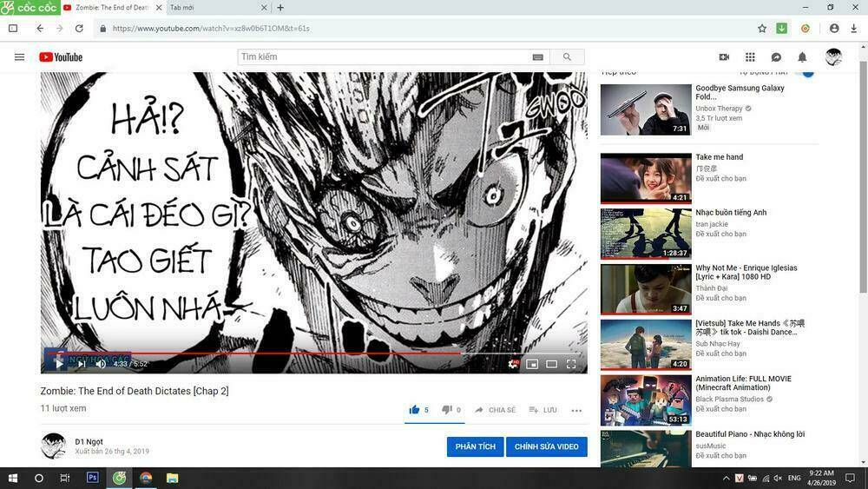Click the dislike thumbs-down icon
Image resolution: width=868 pixels, height=489 pixels.
pyautogui.click(x=447, y=410)
